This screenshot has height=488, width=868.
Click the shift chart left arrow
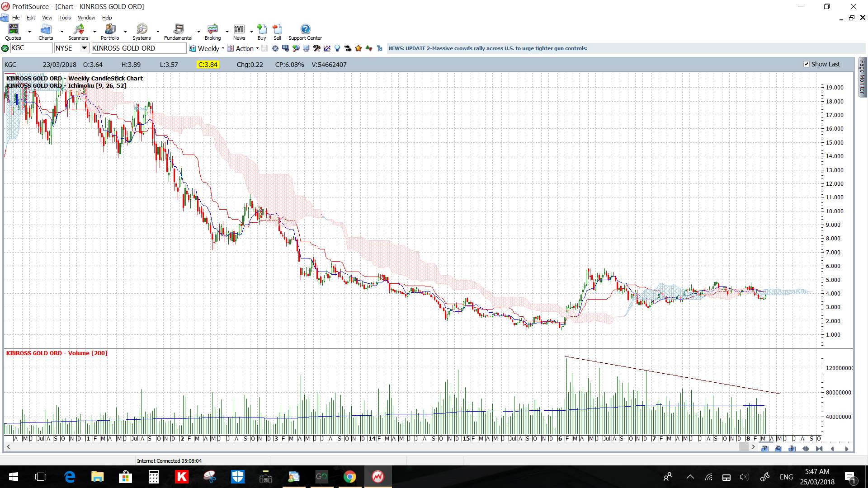click(833, 449)
